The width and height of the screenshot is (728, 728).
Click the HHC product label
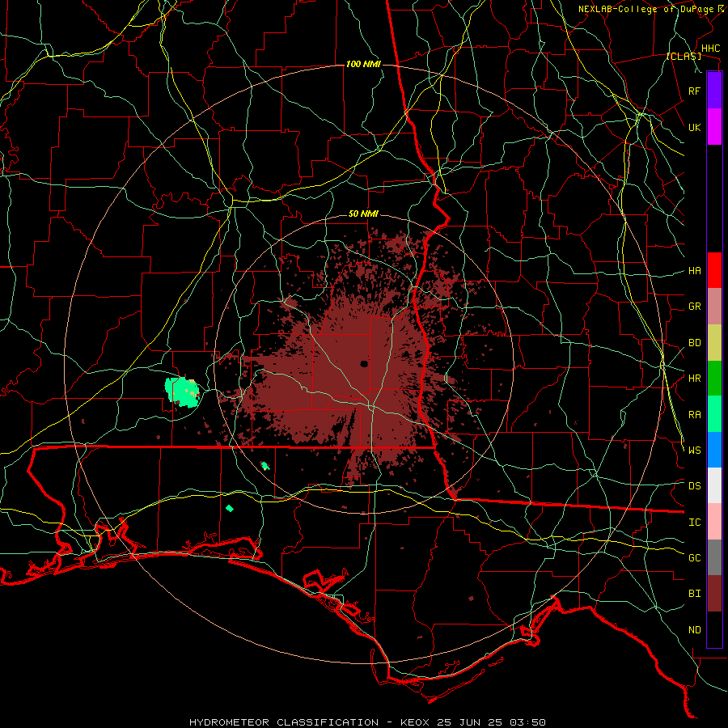click(710, 49)
